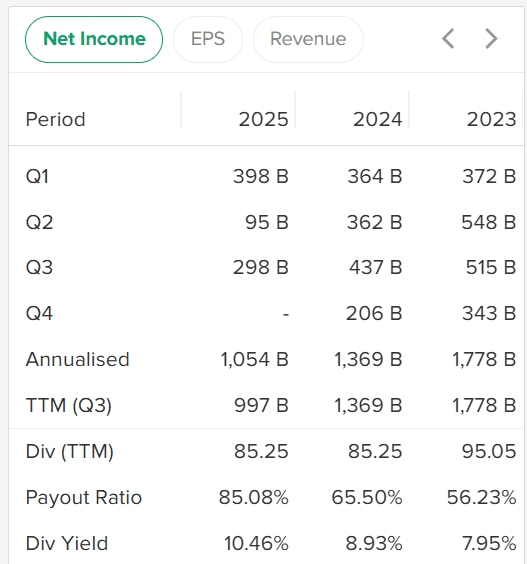Select Q3 2023 value 515 B
527x564 pixels.
pyautogui.click(x=491, y=268)
